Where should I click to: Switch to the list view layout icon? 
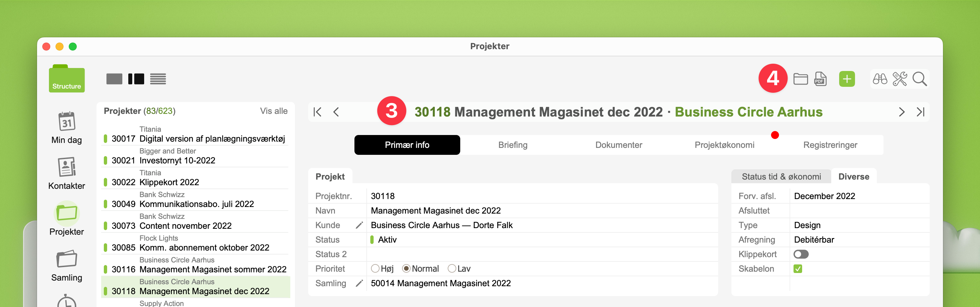(158, 79)
